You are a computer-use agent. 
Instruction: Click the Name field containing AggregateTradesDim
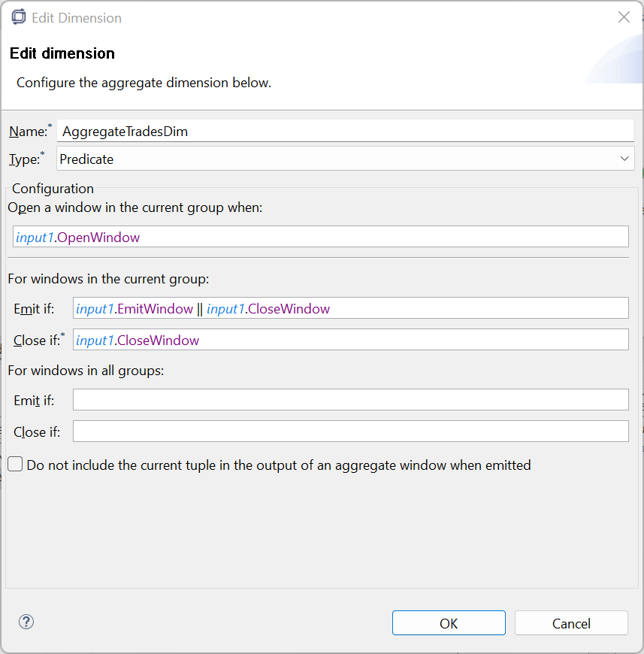point(346,131)
